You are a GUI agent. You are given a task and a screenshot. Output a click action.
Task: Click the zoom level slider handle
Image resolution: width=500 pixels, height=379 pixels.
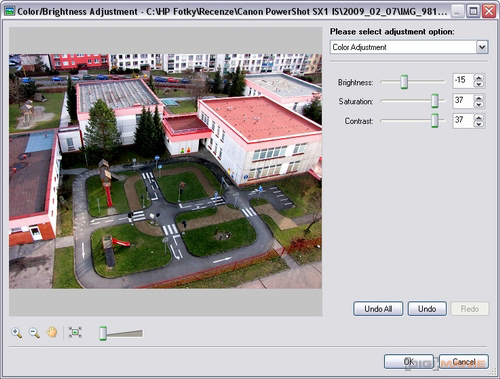[103, 333]
